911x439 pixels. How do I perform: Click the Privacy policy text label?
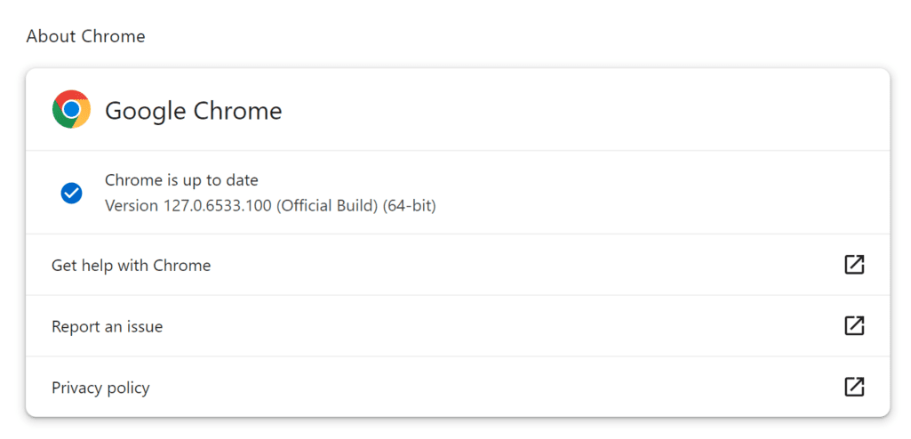pos(100,388)
